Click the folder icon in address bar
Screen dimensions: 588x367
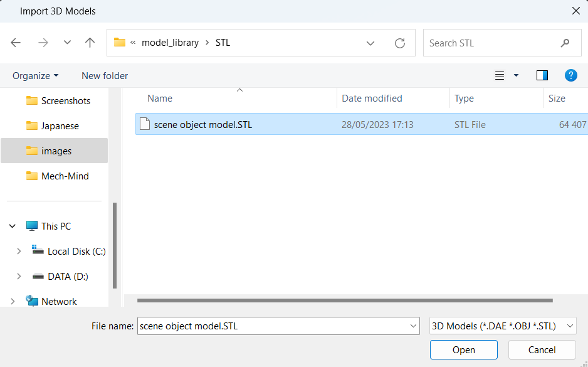(x=120, y=43)
